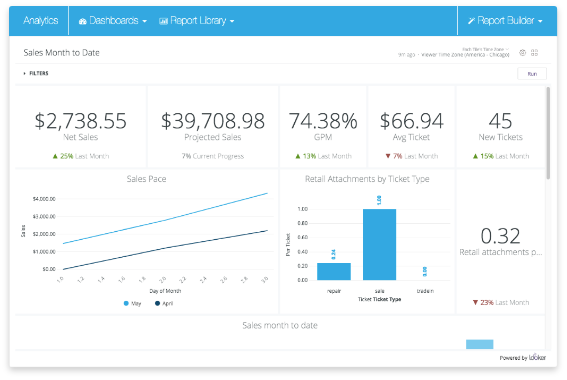Click the repair bar in Retail Attachments chart
This screenshot has width=567, height=380.
click(334, 272)
